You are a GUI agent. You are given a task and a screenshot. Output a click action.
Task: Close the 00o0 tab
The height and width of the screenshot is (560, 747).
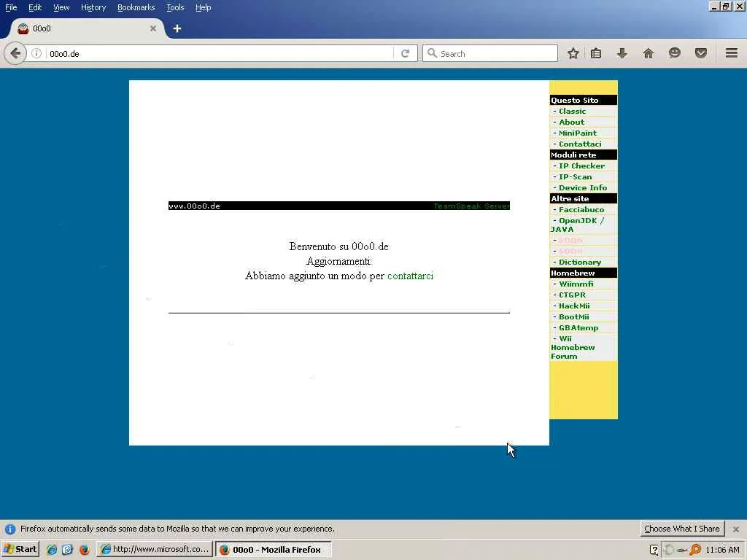click(x=153, y=28)
